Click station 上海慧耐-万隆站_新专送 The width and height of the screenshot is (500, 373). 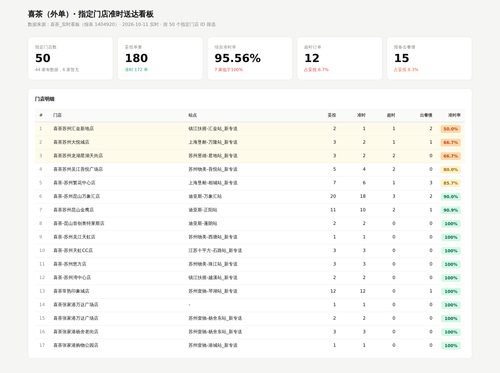pos(213,142)
